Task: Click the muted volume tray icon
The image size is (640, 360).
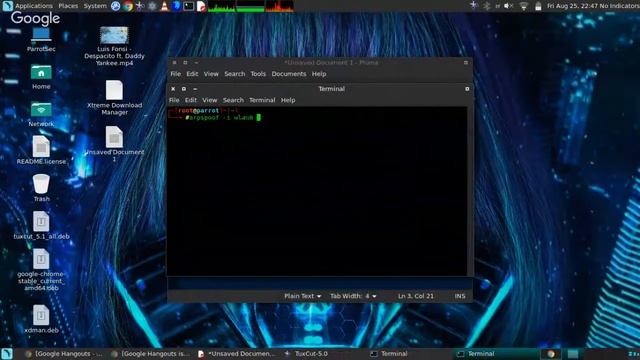Action: coord(509,6)
